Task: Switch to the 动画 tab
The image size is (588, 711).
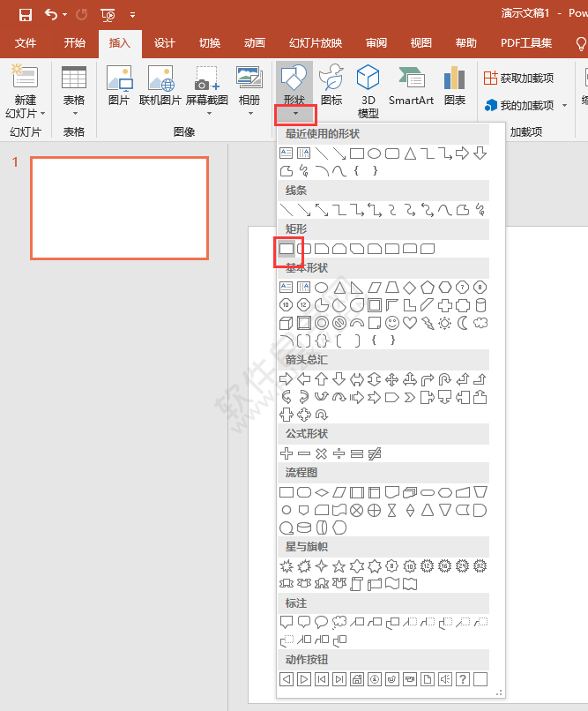Action: coord(255,43)
